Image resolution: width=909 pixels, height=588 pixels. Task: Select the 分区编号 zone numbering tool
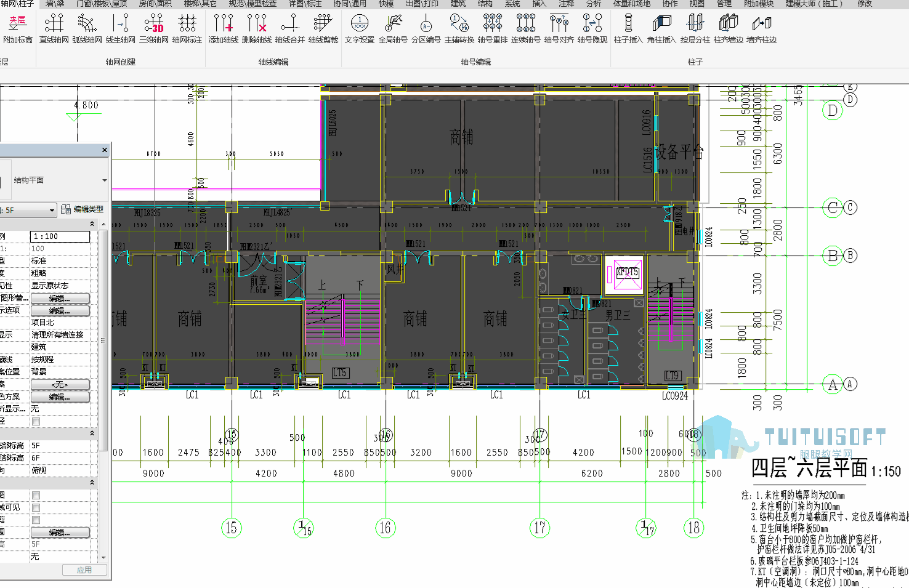tap(426, 28)
